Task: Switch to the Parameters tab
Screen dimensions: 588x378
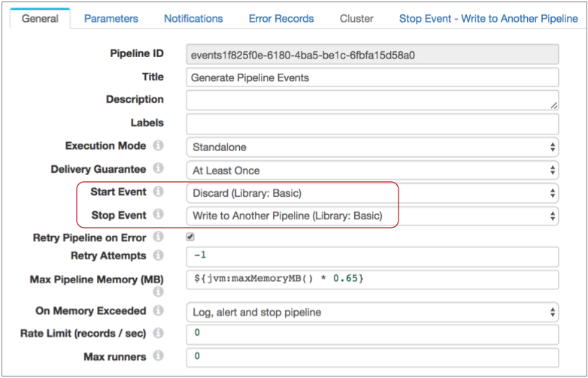Action: point(111,18)
